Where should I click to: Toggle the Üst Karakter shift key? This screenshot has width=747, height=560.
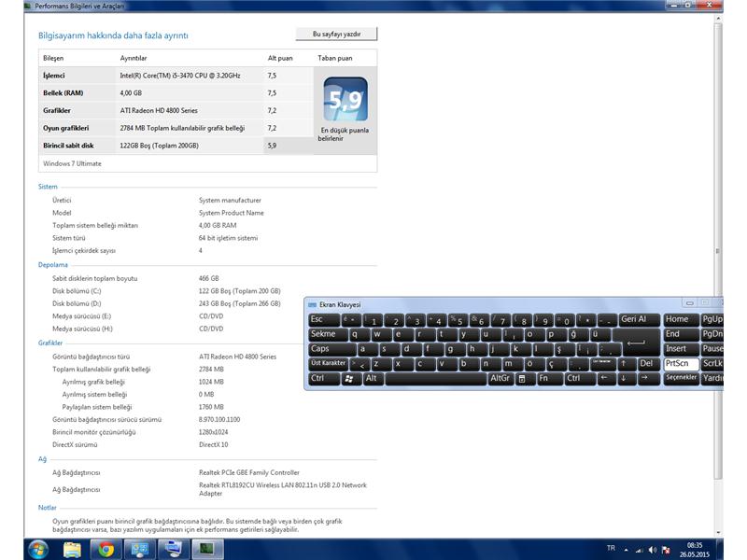(x=329, y=364)
